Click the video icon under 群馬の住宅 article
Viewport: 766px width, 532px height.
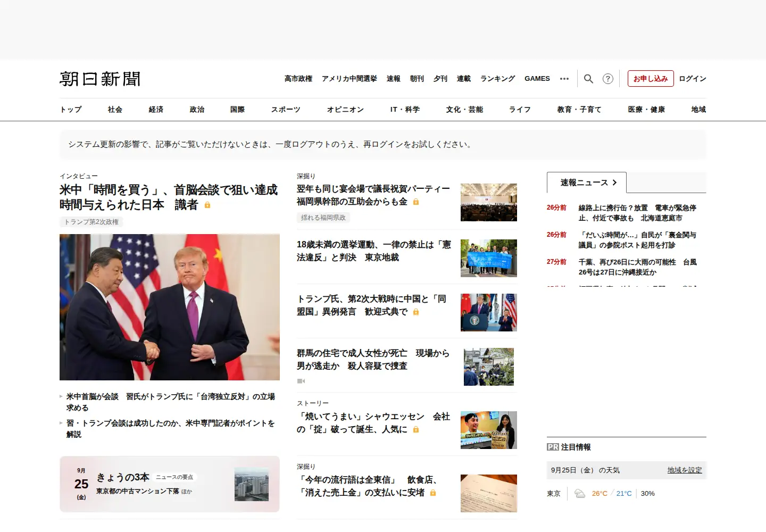[x=301, y=381]
